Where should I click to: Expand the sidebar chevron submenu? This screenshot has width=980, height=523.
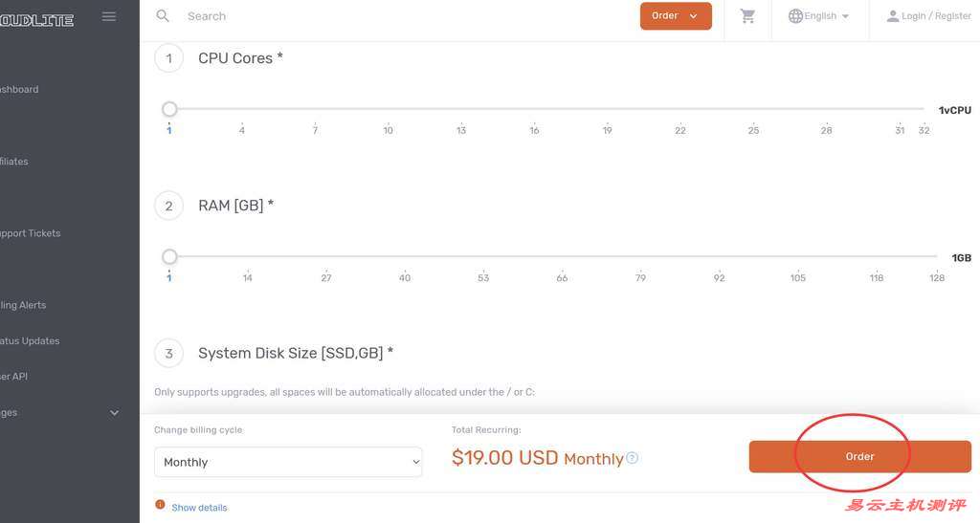point(115,412)
